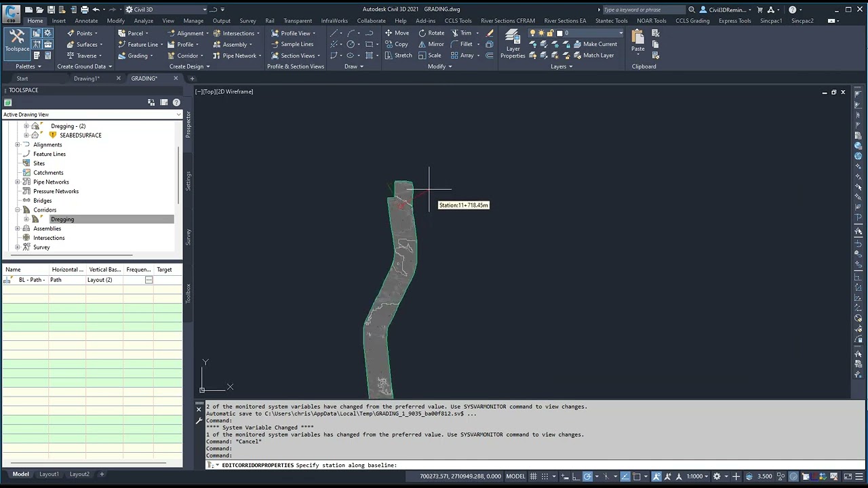Select the Rotate tool

pos(431,33)
